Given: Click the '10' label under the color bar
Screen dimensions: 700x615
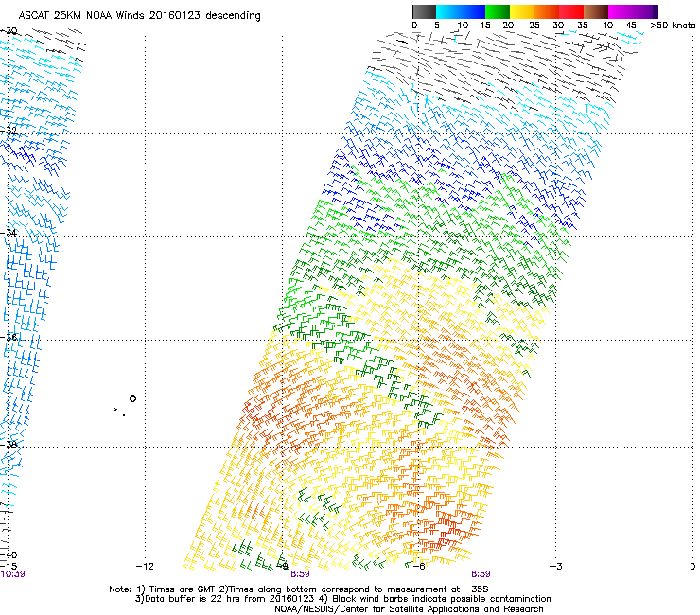Looking at the screenshot, I should (463, 26).
